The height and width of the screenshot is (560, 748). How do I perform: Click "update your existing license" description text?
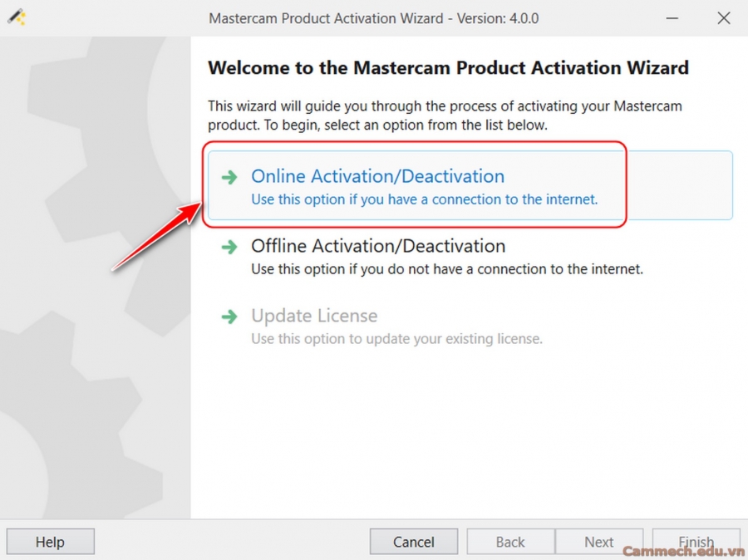click(x=396, y=339)
